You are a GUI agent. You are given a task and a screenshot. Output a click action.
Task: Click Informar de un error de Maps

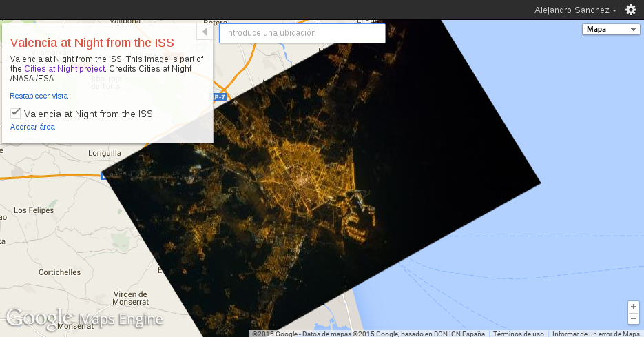[x=596, y=334]
